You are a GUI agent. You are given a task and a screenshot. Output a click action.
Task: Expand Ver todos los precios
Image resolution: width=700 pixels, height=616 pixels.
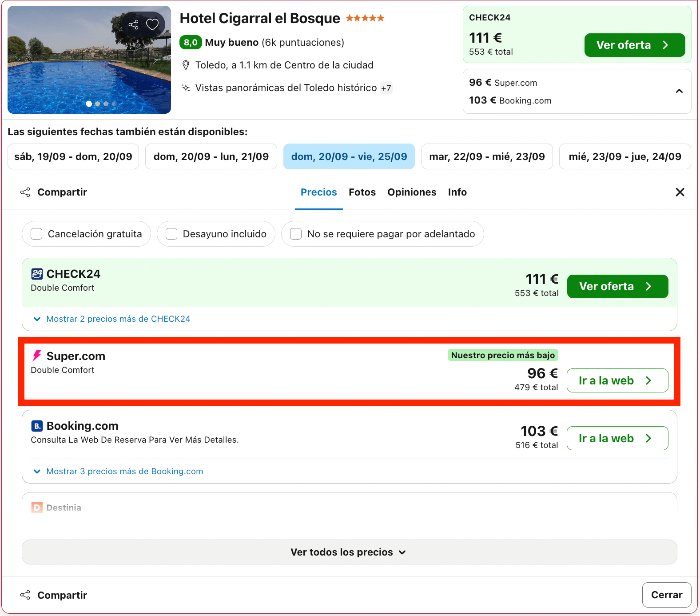tap(349, 552)
